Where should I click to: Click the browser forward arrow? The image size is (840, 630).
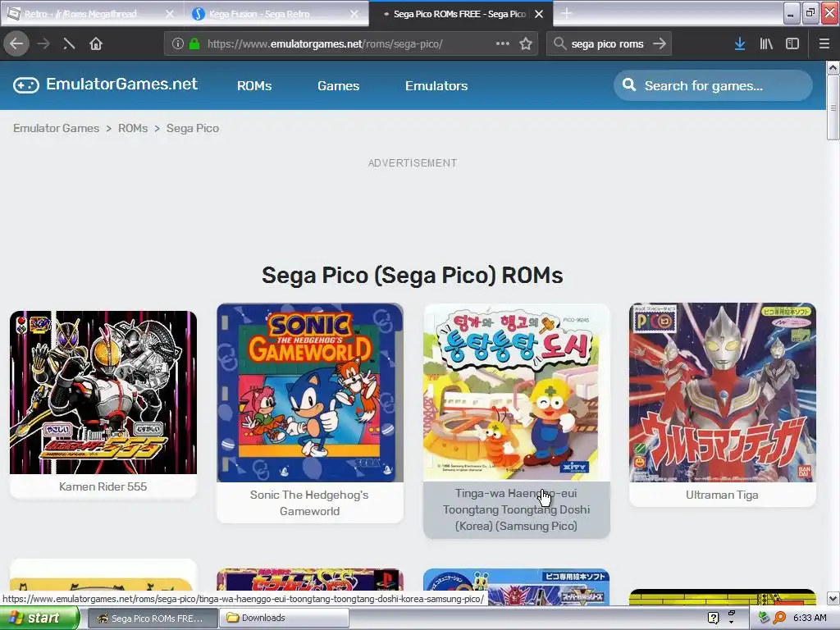coord(43,43)
